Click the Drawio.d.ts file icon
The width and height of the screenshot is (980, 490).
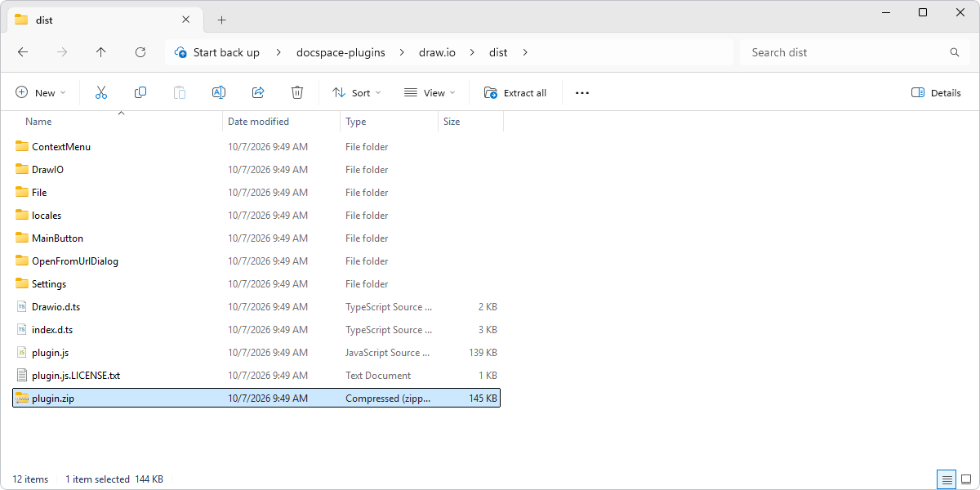pyautogui.click(x=22, y=307)
